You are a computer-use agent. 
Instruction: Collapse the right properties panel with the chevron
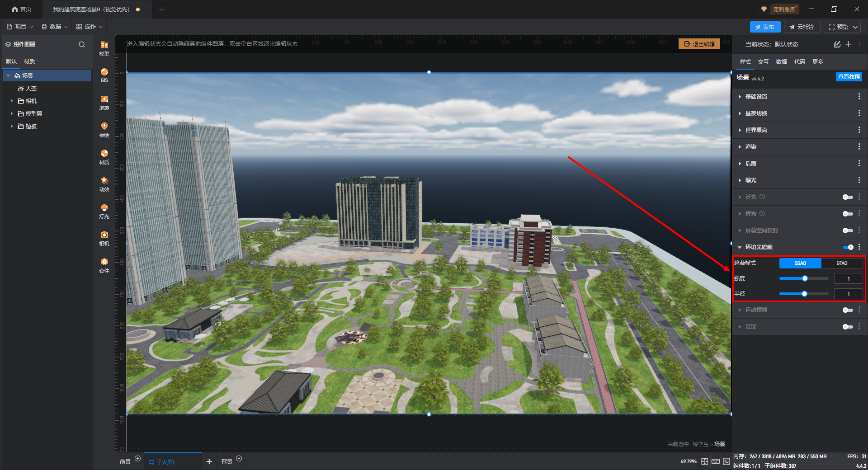point(859,44)
